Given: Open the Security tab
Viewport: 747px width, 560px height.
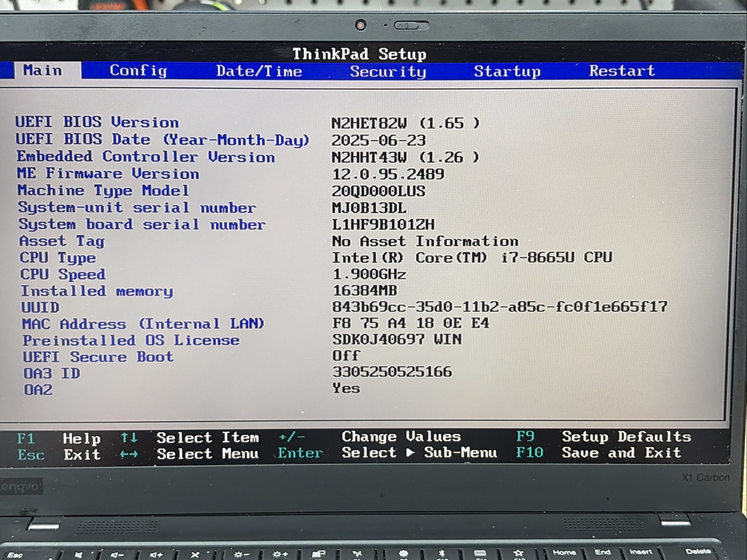Looking at the screenshot, I should coord(388,71).
